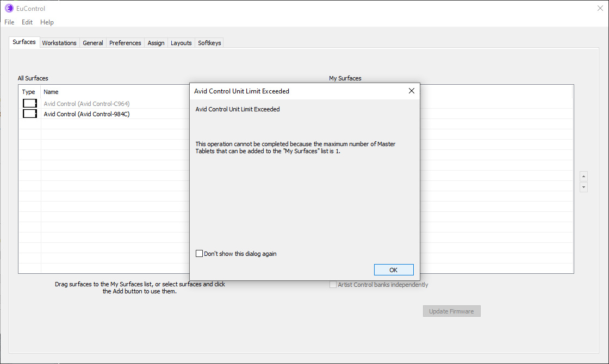
Task: Go to the Preferences tab
Action: (125, 43)
